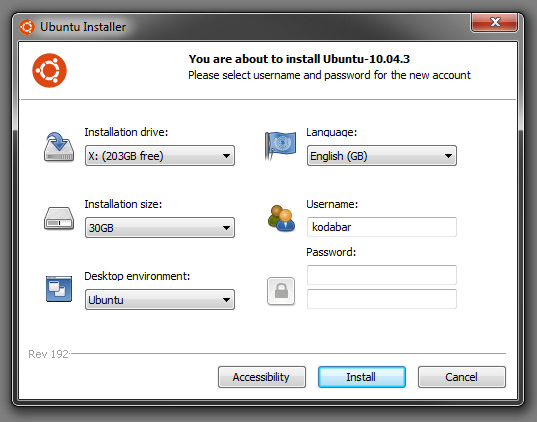Click the Install button
The width and height of the screenshot is (537, 422).
coord(362,377)
